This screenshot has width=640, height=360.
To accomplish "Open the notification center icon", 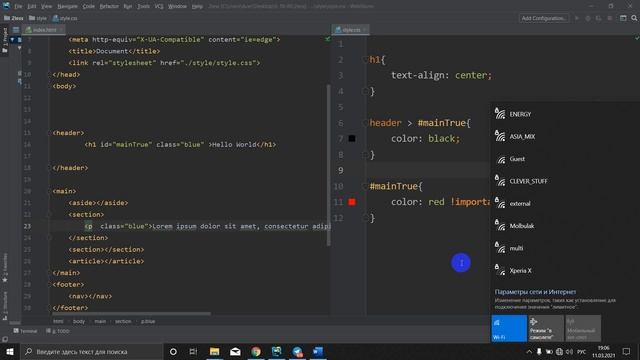I will click(x=627, y=351).
